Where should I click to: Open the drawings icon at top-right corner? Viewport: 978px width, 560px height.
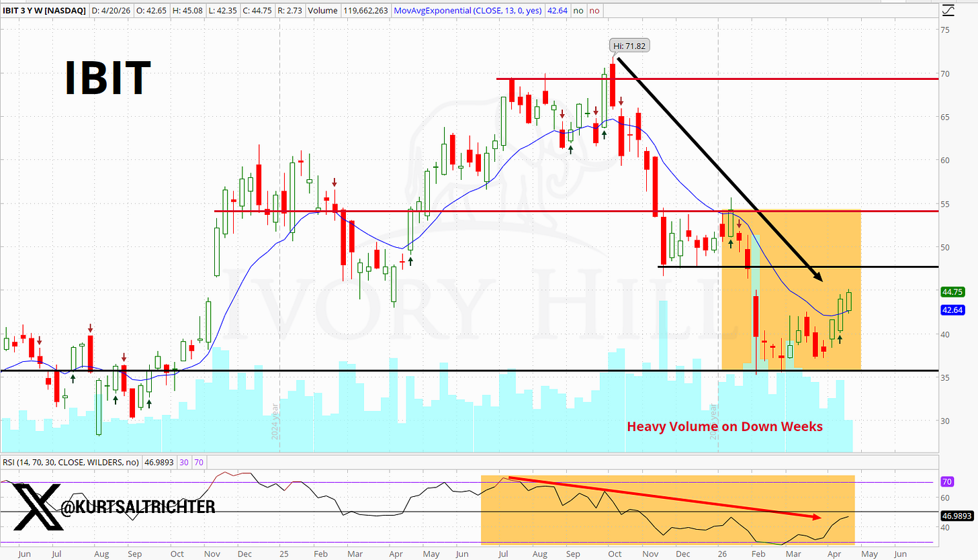pos(948,11)
